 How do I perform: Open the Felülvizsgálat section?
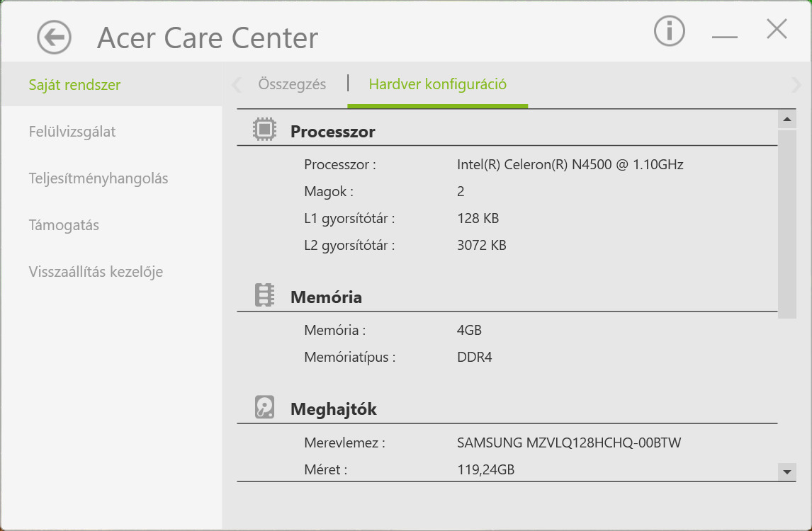tap(72, 132)
